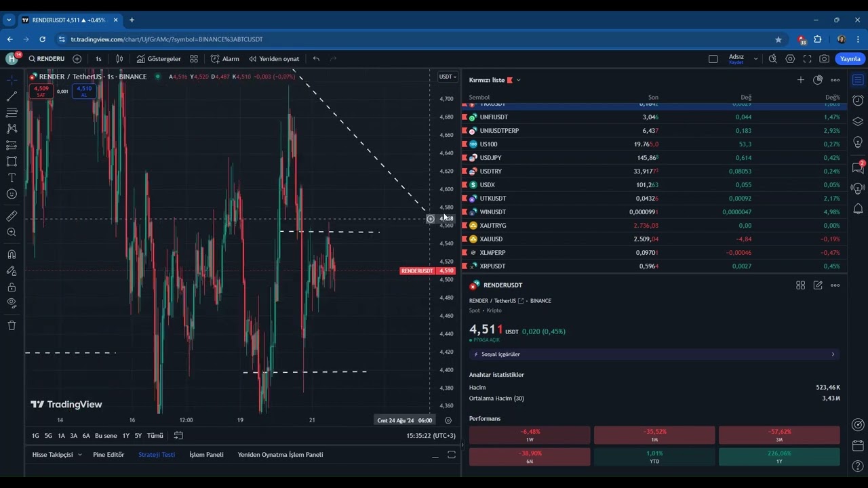This screenshot has height=488, width=868.
Task: Set chart range to 3A
Action: coord(74,436)
